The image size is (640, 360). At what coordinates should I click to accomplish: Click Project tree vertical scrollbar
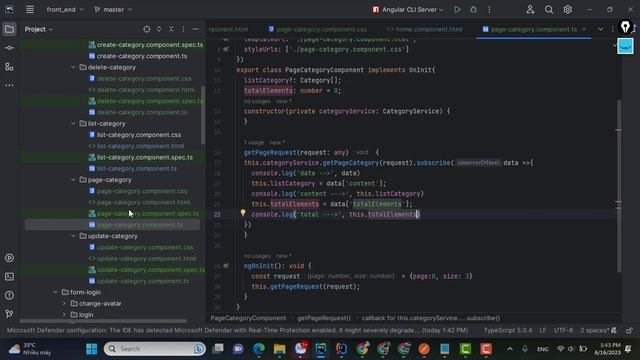[x=203, y=114]
